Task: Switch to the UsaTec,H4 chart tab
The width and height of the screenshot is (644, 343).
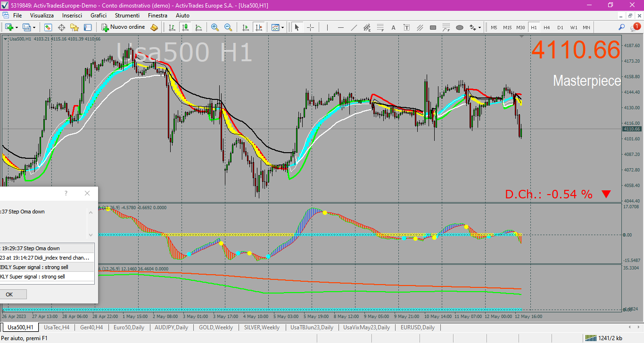Action: pos(57,327)
